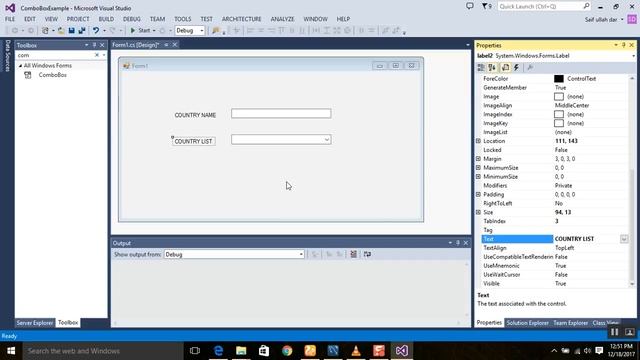Click the COUNTRY NAME text box on form
This screenshot has height=360, width=640.
coord(281,113)
